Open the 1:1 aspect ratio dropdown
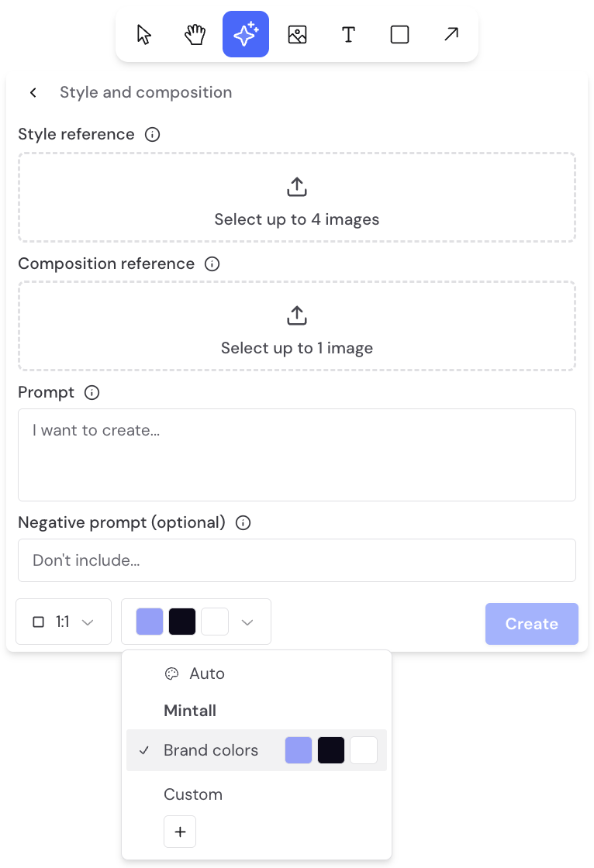The width and height of the screenshot is (594, 868). [64, 622]
